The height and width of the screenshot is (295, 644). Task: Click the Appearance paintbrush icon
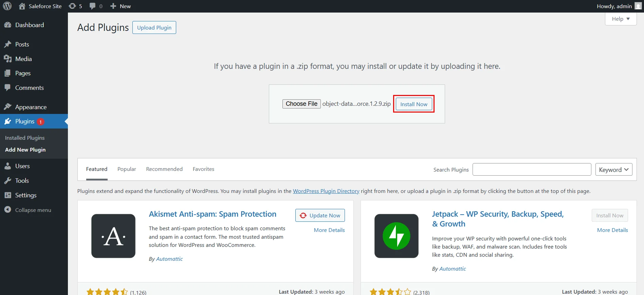click(x=7, y=107)
